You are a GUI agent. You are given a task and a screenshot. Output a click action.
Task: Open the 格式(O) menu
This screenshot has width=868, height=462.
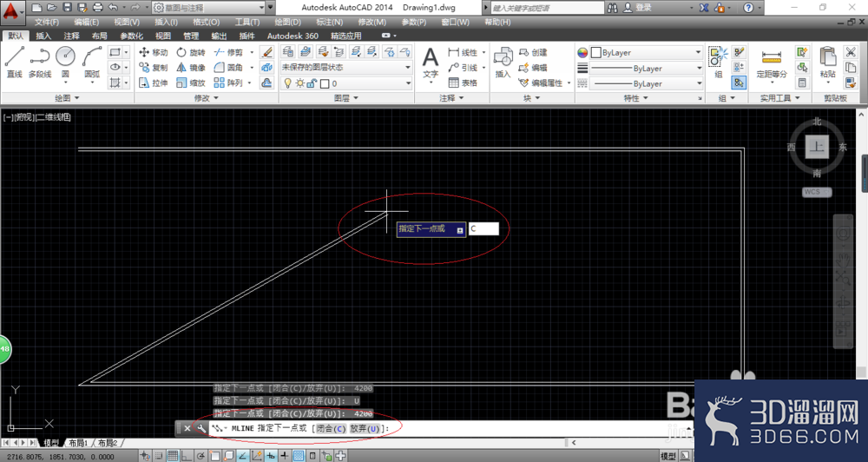[206, 23]
